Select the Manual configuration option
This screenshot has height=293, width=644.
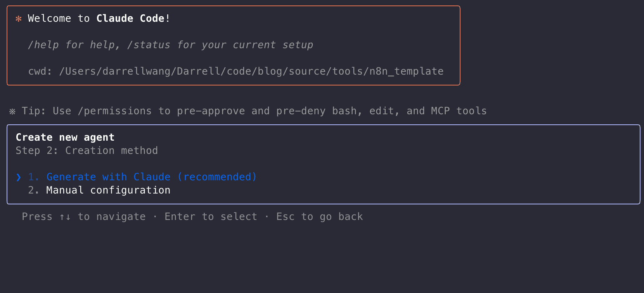coord(108,190)
